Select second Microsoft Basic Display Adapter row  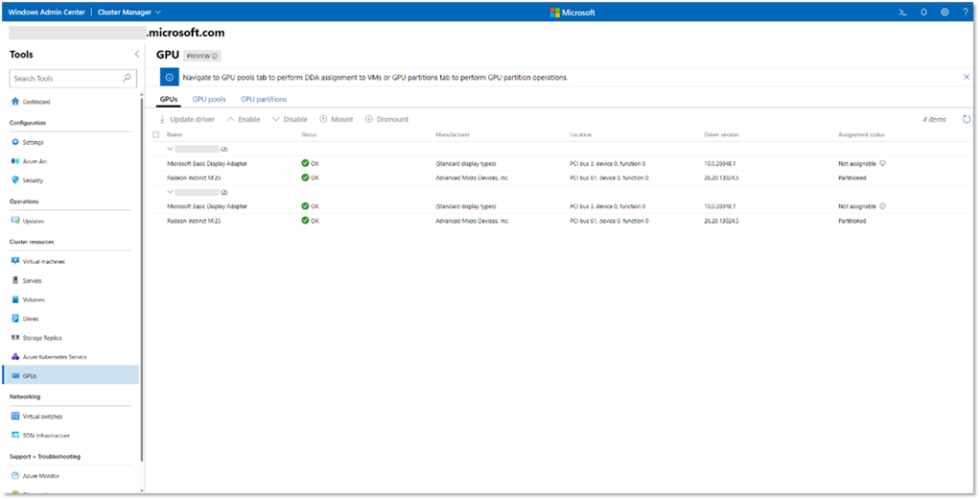pos(561,206)
